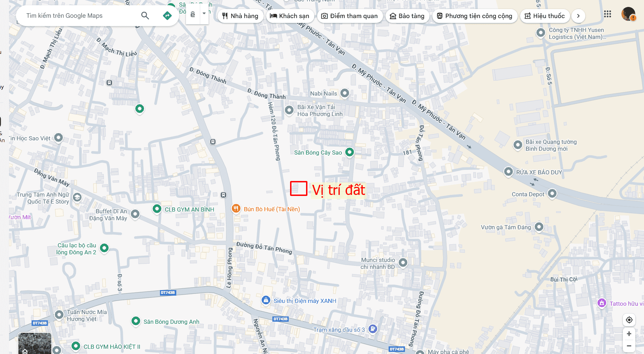Zoom out with the minus button
The width and height of the screenshot is (644, 354).
tap(629, 346)
